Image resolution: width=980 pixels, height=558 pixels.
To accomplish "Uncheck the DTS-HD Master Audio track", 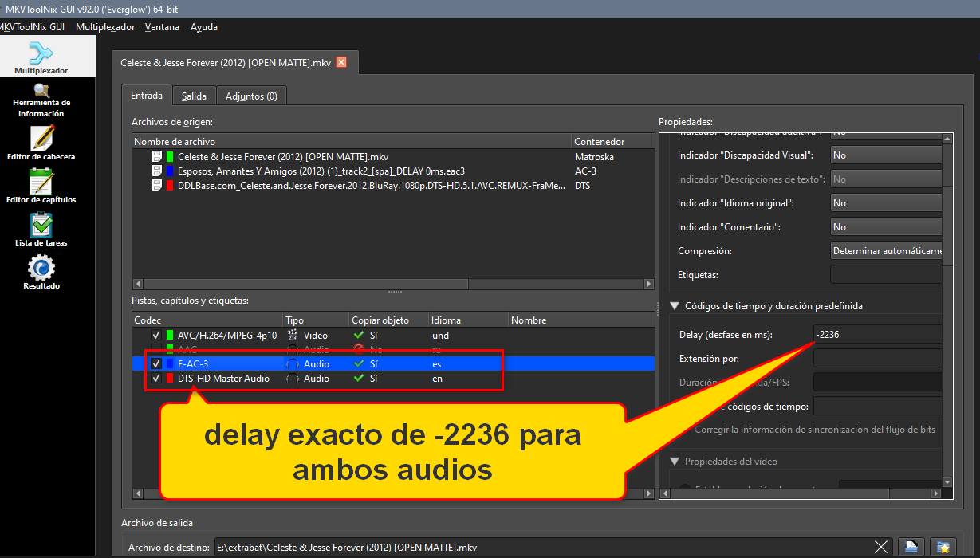I will tap(156, 379).
